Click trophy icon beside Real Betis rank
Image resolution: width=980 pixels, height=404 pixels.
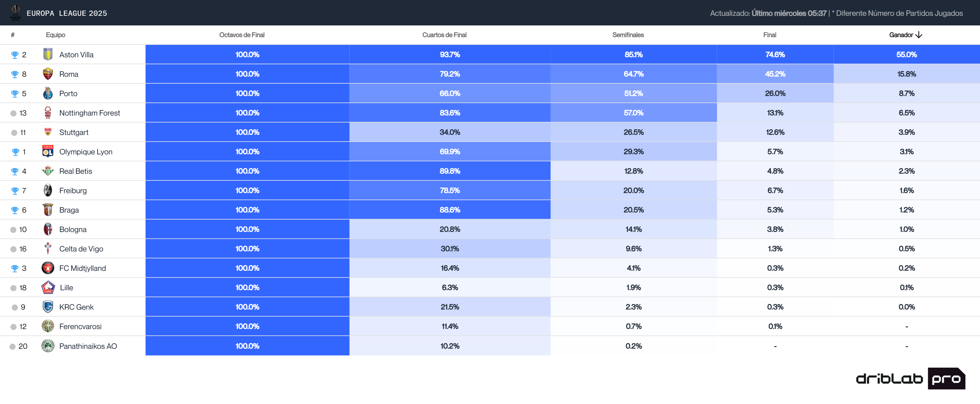(x=15, y=171)
